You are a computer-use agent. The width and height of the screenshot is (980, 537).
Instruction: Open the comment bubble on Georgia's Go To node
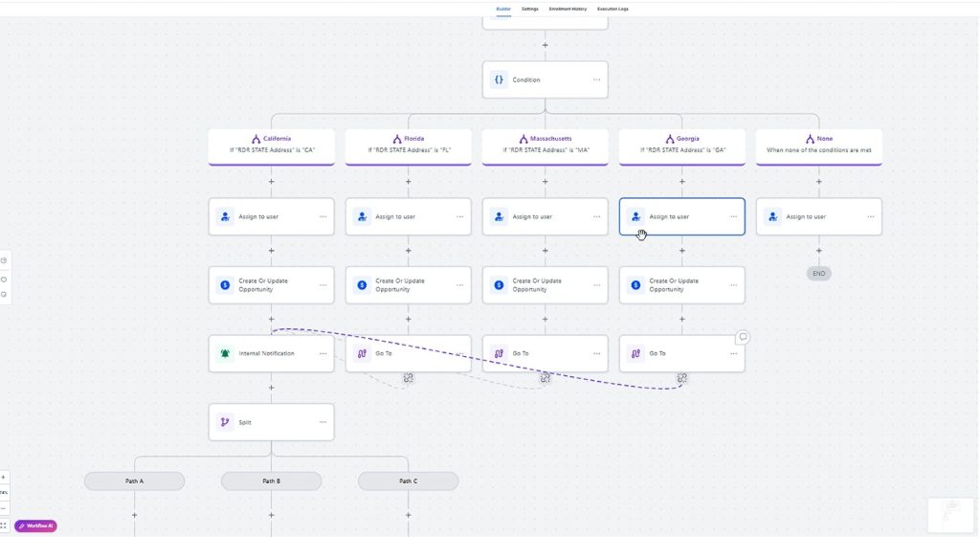point(743,337)
